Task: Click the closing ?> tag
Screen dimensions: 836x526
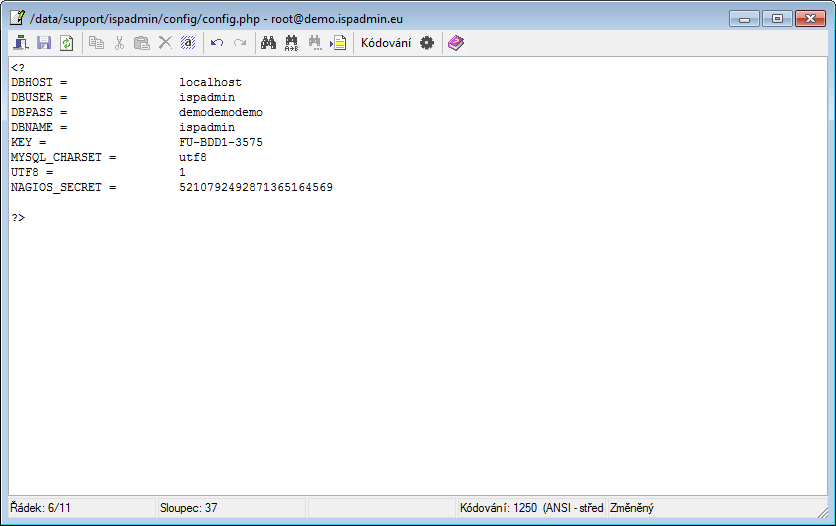Action: click(18, 217)
